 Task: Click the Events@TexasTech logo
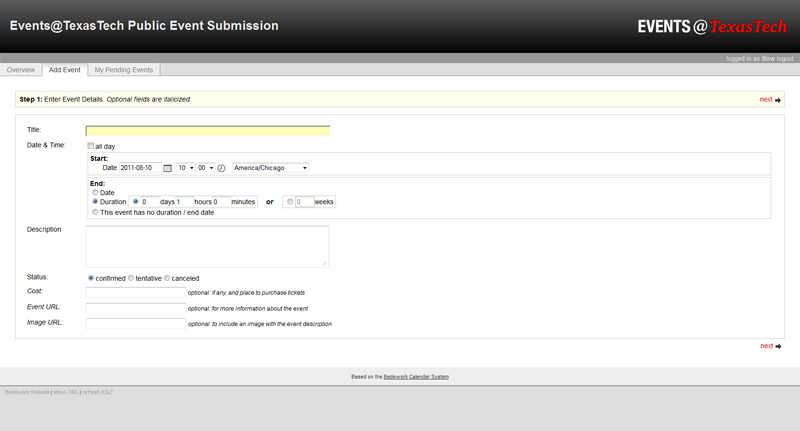coord(712,27)
